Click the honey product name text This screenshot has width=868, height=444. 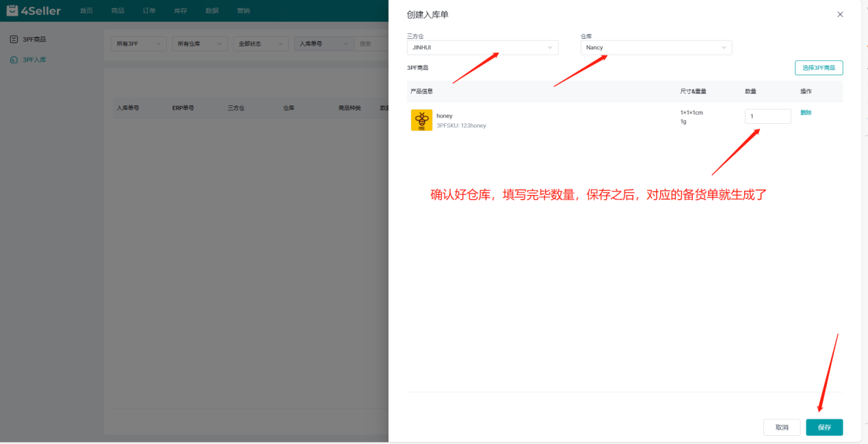pos(445,116)
